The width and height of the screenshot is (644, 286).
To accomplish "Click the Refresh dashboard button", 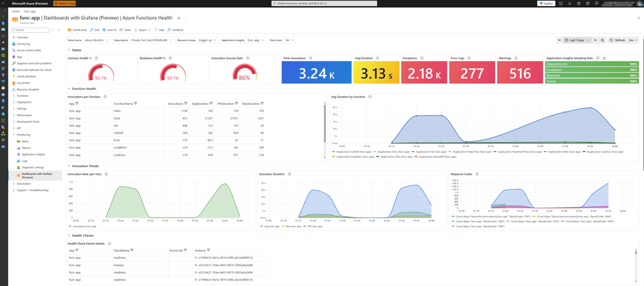I will 618,40.
